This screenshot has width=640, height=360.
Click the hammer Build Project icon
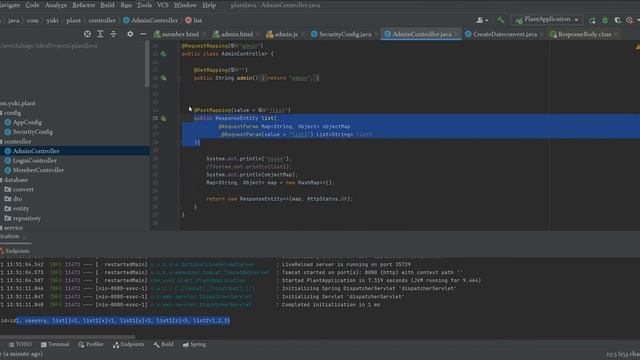coord(500,20)
